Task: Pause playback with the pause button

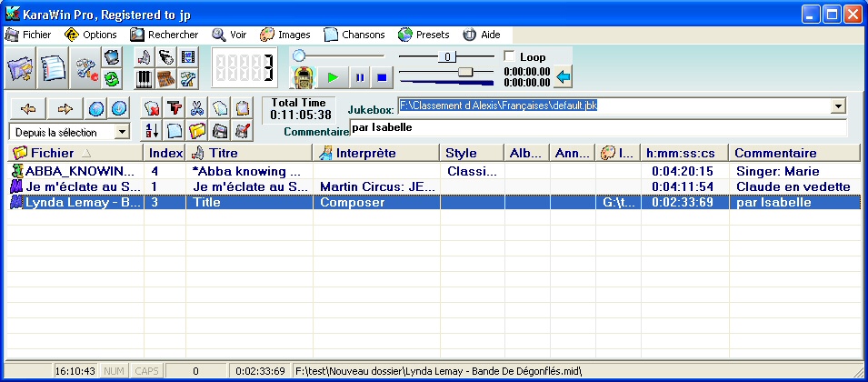Action: click(360, 77)
